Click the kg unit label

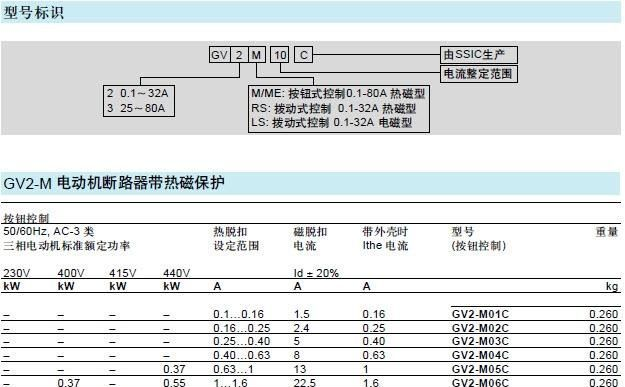612,287
